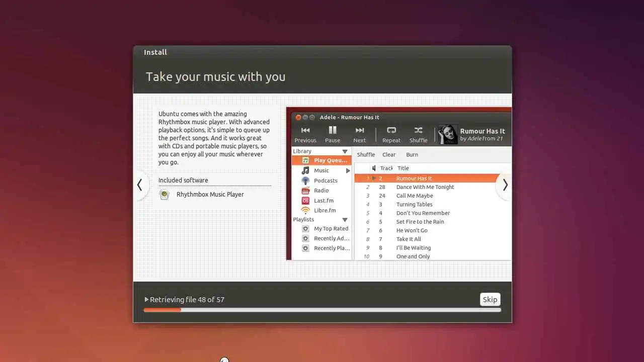Open the Radio sidebar icon
Screen dimensions: 644x362
(x=305, y=191)
